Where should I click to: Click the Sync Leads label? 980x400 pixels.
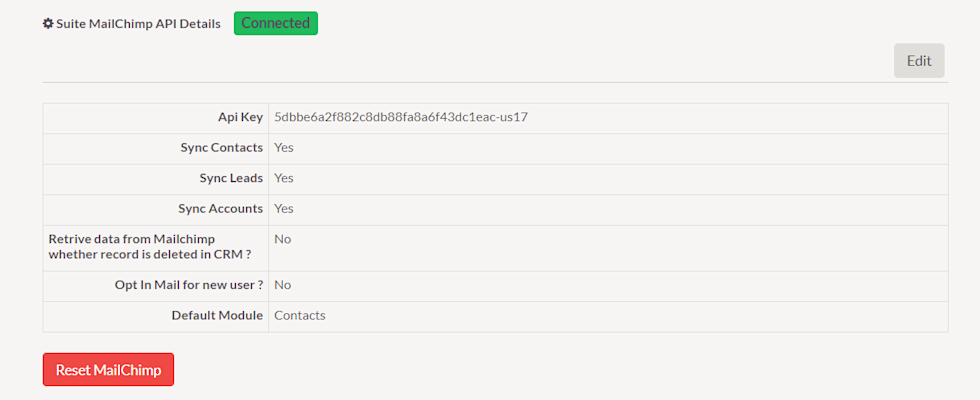[231, 178]
